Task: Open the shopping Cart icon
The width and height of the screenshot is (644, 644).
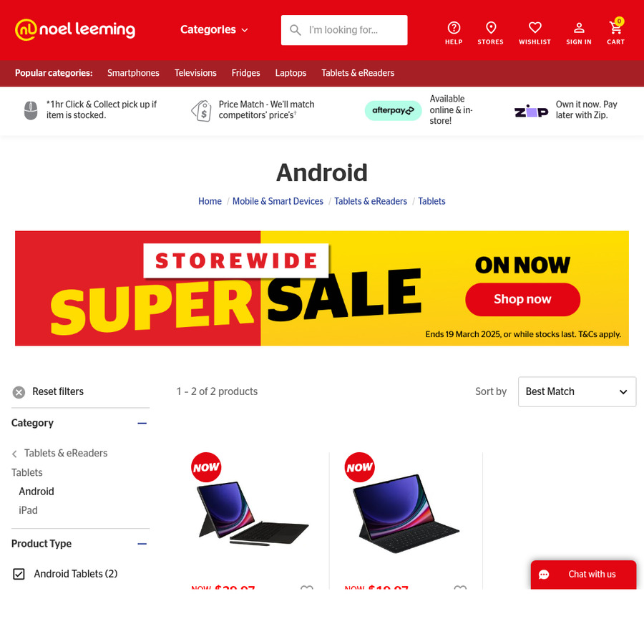Action: point(615,28)
